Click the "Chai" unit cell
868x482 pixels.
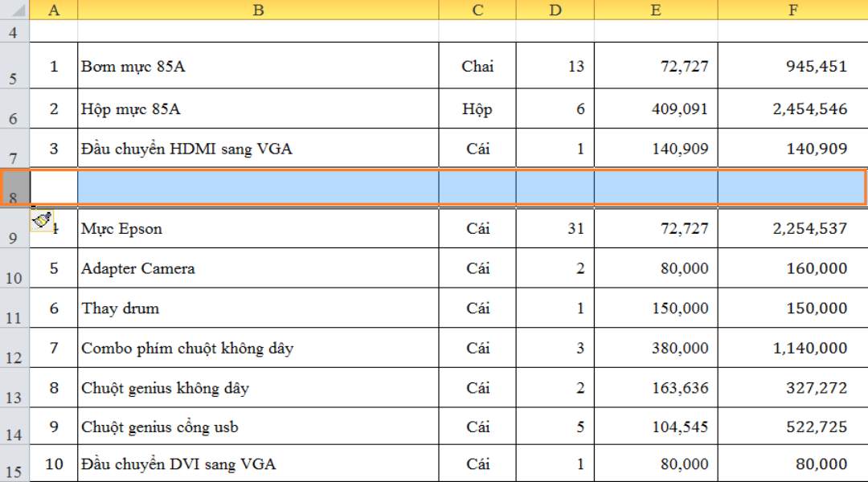(x=477, y=66)
